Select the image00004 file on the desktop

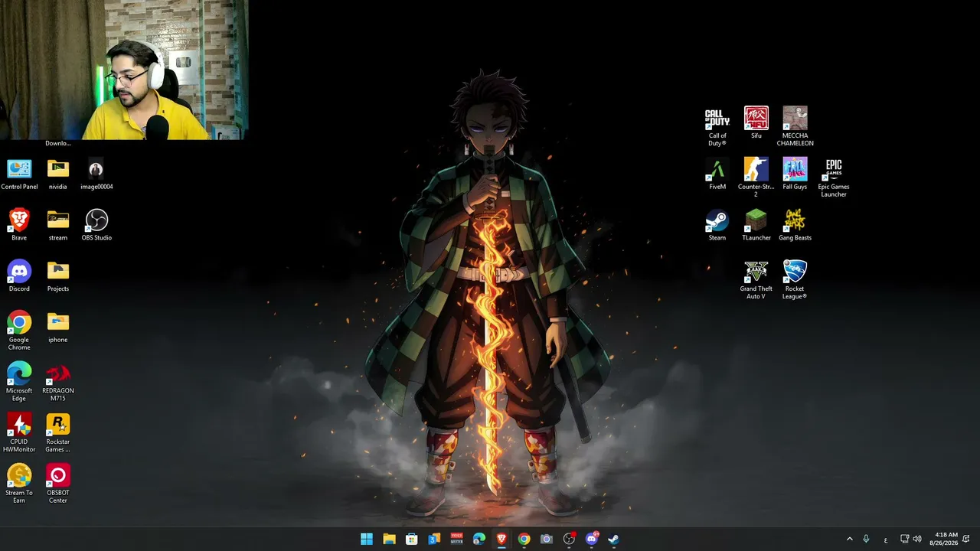(96, 174)
